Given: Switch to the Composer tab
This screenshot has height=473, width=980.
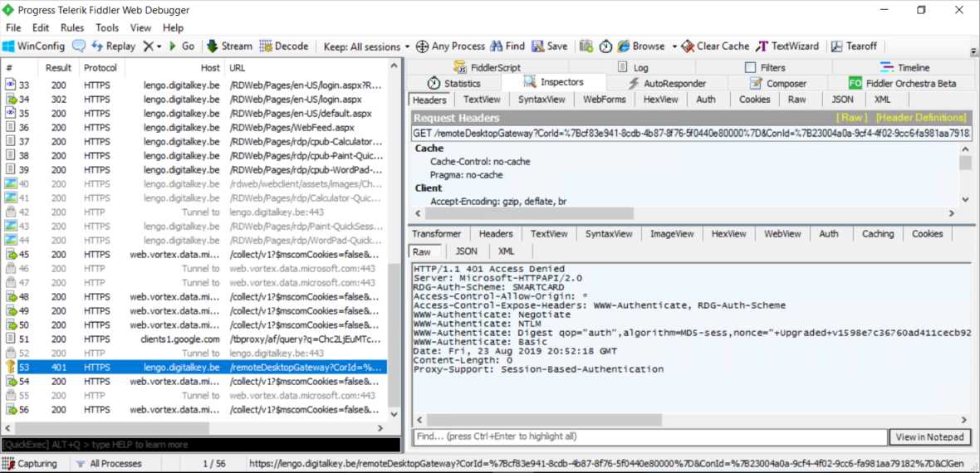Looking at the screenshot, I should 778,83.
